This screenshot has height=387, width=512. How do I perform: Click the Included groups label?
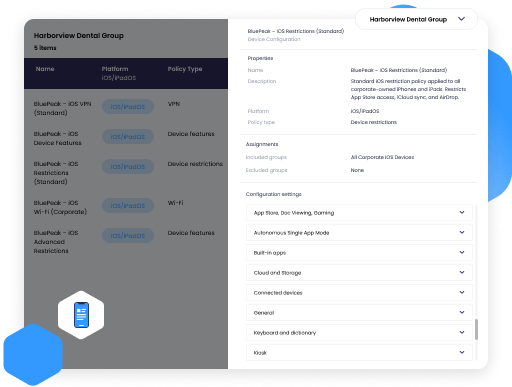coord(266,157)
